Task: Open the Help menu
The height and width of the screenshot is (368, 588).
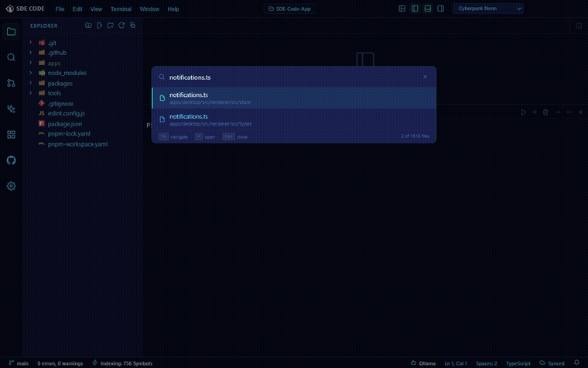Action: click(173, 9)
